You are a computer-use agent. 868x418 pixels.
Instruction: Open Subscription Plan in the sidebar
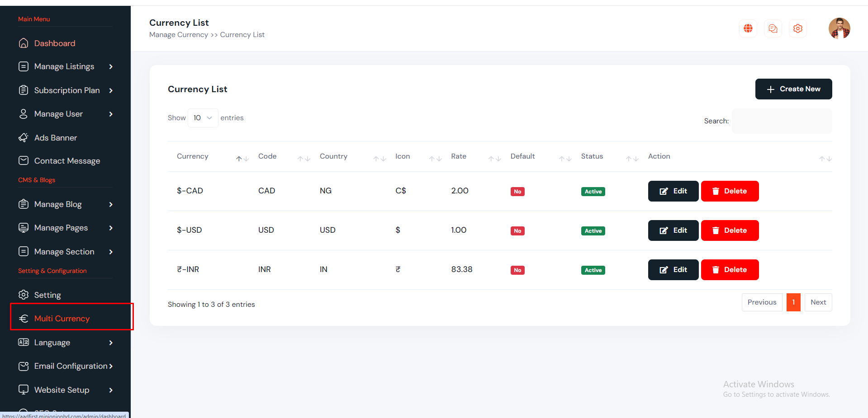(x=67, y=90)
